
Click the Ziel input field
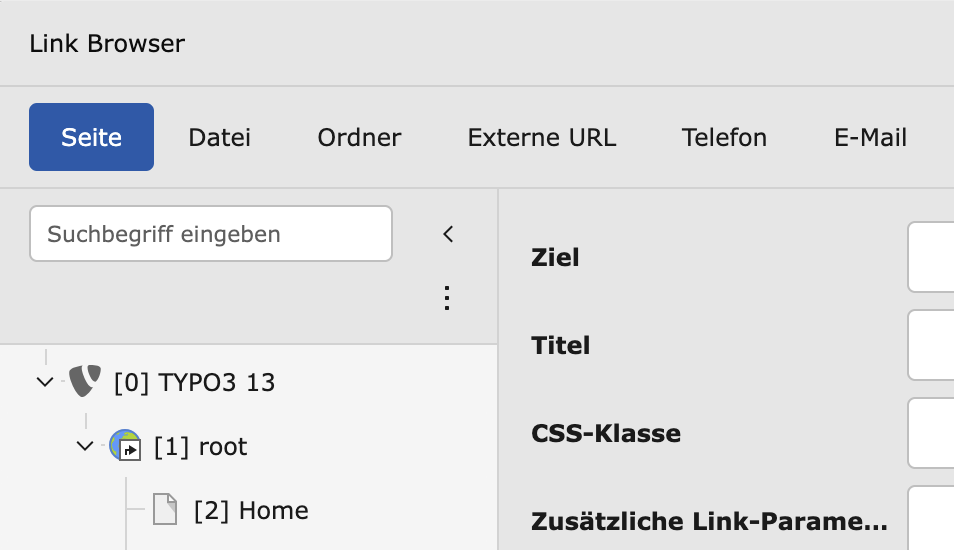pos(931,257)
